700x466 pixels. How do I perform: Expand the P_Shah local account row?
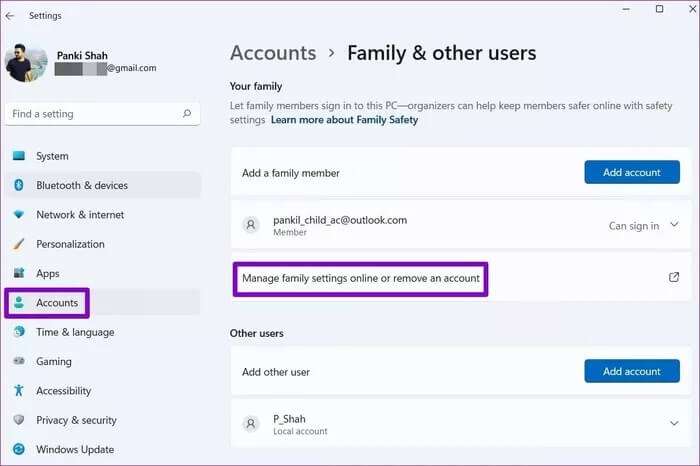[x=460, y=424]
